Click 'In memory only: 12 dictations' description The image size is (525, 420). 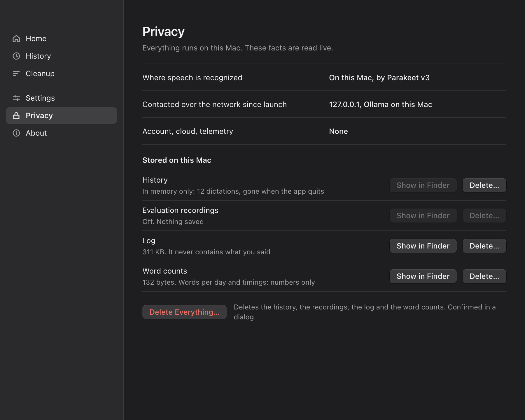tap(233, 191)
